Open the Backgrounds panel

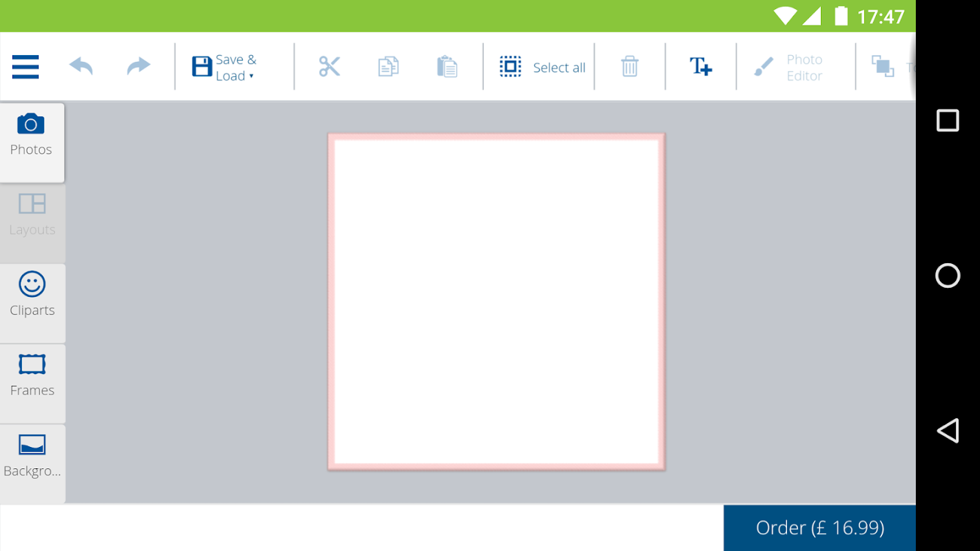coord(32,464)
